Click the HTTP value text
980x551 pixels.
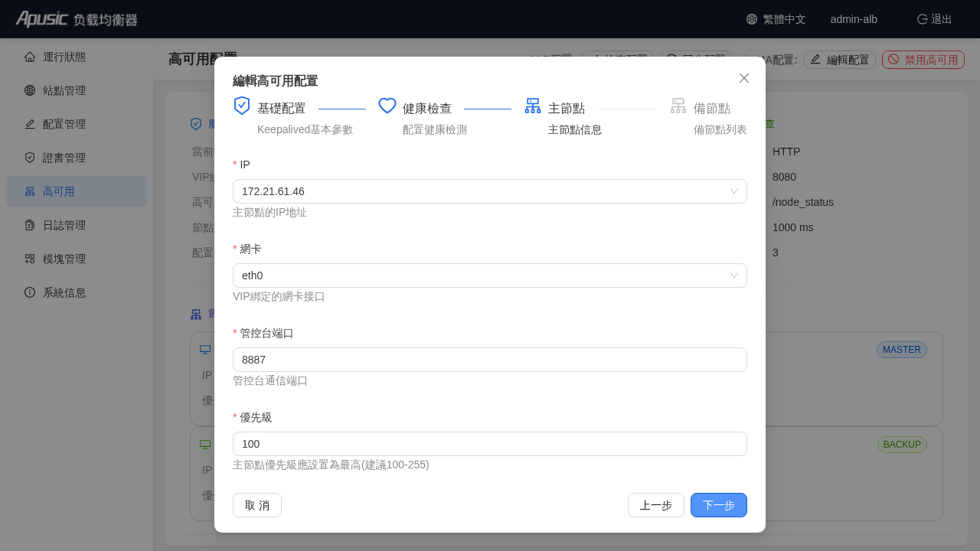786,152
